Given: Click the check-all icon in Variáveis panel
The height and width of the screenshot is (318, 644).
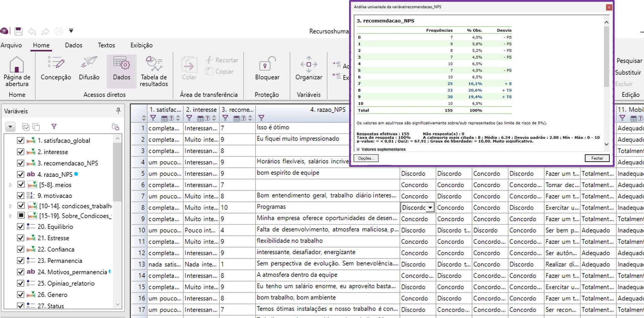Looking at the screenshot, I should 25,127.
